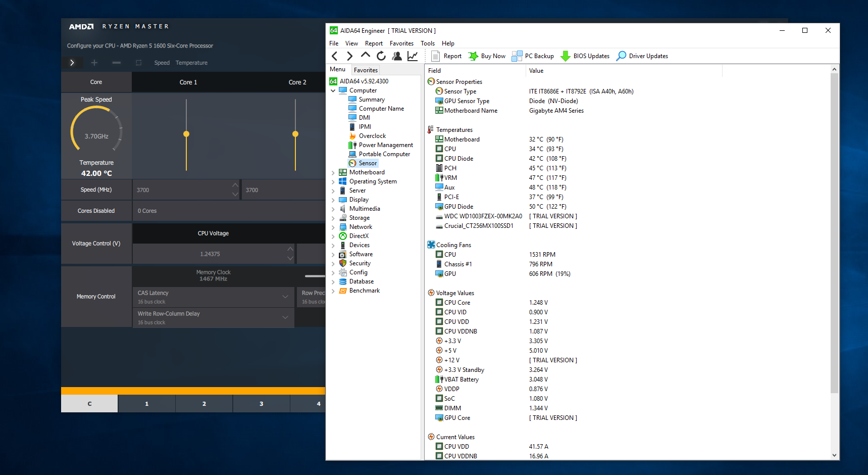
Task: Select Summary in the Computer tree
Action: (372, 100)
